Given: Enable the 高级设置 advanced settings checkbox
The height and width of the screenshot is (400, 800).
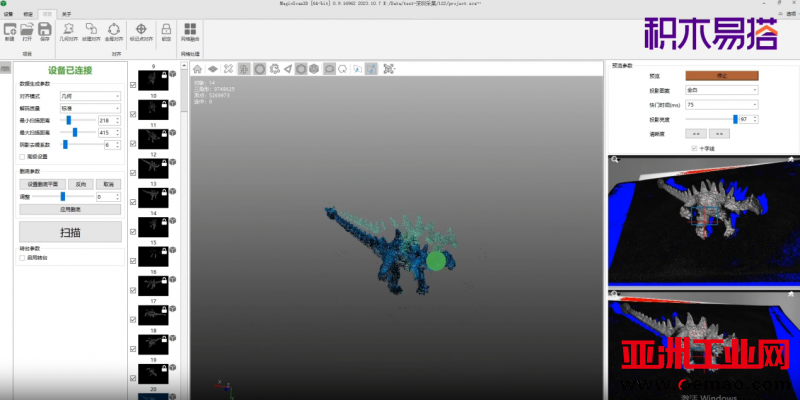Looking at the screenshot, I should 22,157.
